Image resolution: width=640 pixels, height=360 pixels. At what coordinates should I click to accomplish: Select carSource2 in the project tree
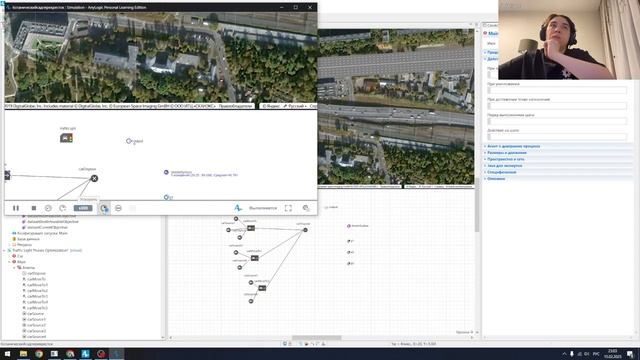click(x=36, y=325)
